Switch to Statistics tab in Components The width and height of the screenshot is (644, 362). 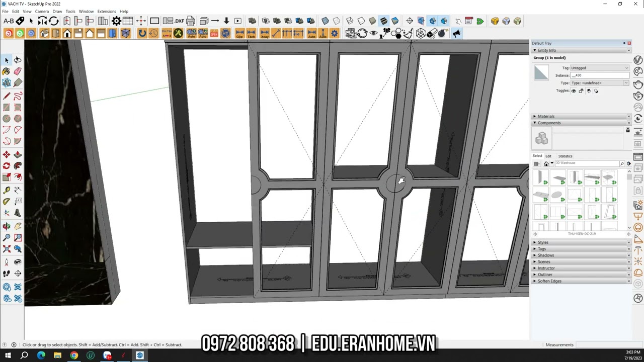click(x=565, y=156)
